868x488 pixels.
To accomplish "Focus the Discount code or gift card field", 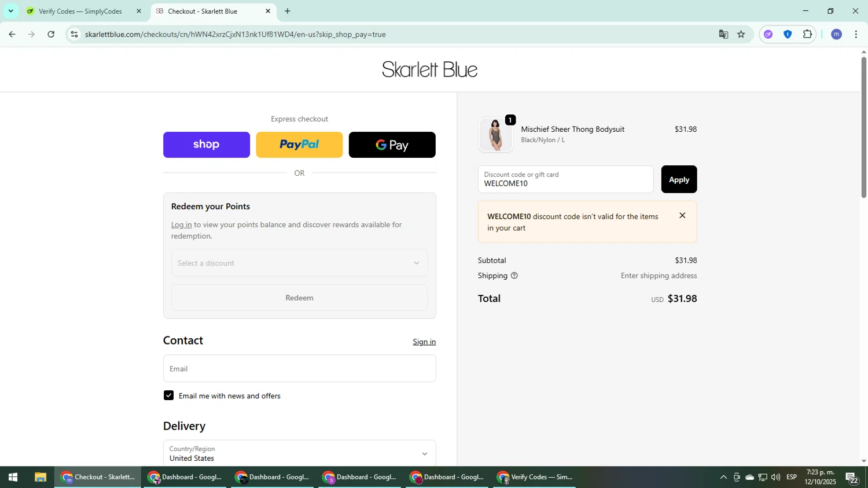I will click(565, 179).
